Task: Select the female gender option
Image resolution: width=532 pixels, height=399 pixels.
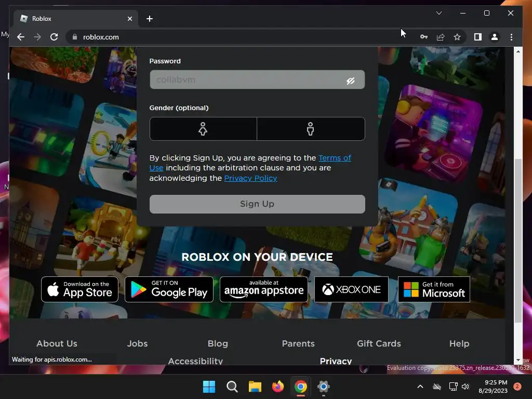Action: [x=203, y=129]
